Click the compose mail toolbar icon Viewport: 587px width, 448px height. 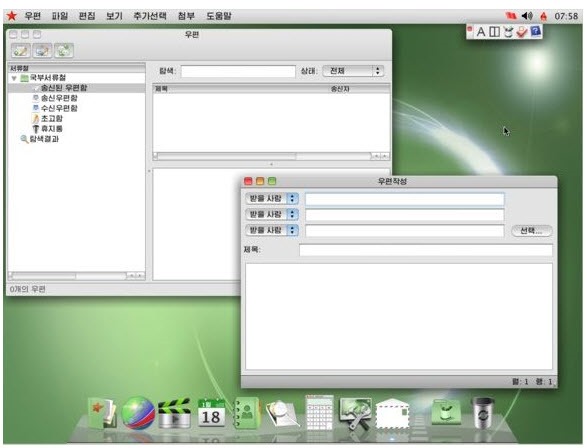tap(21, 51)
